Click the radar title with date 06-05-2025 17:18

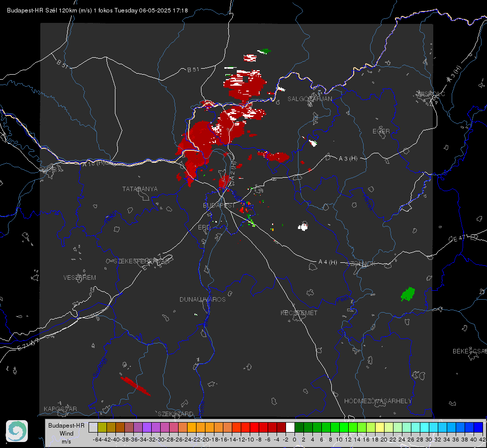(97, 10)
